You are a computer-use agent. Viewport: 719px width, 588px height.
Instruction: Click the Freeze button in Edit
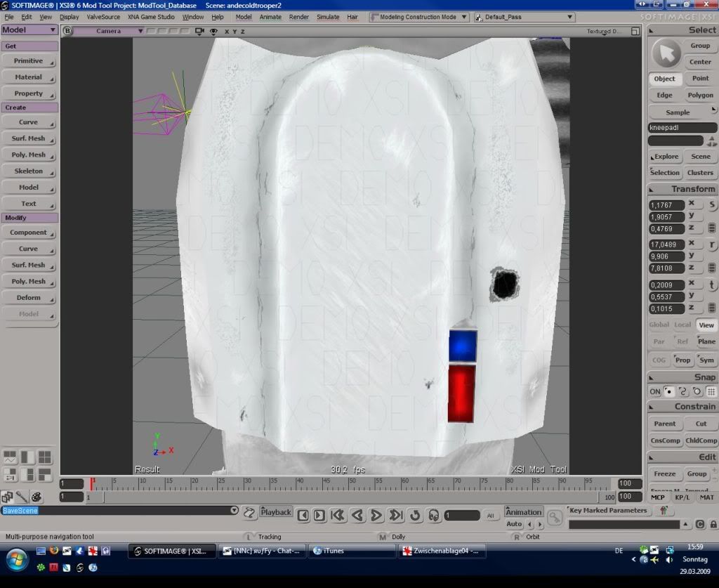click(x=664, y=473)
